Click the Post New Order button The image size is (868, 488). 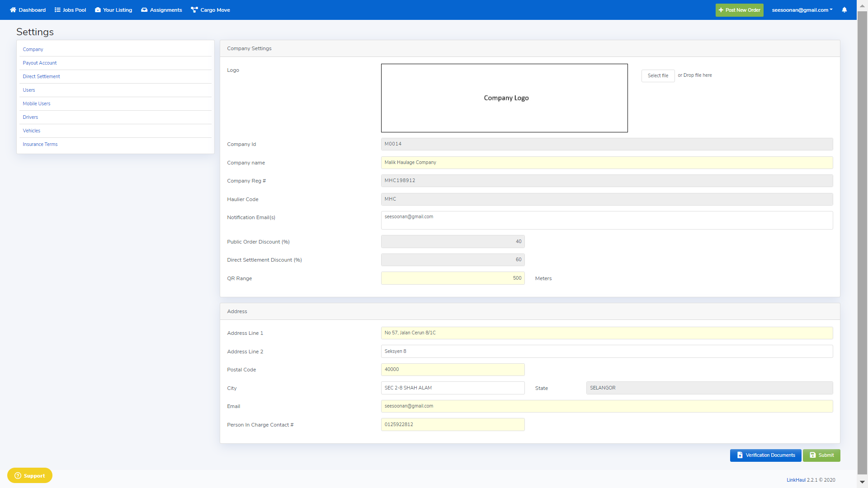[x=739, y=10]
